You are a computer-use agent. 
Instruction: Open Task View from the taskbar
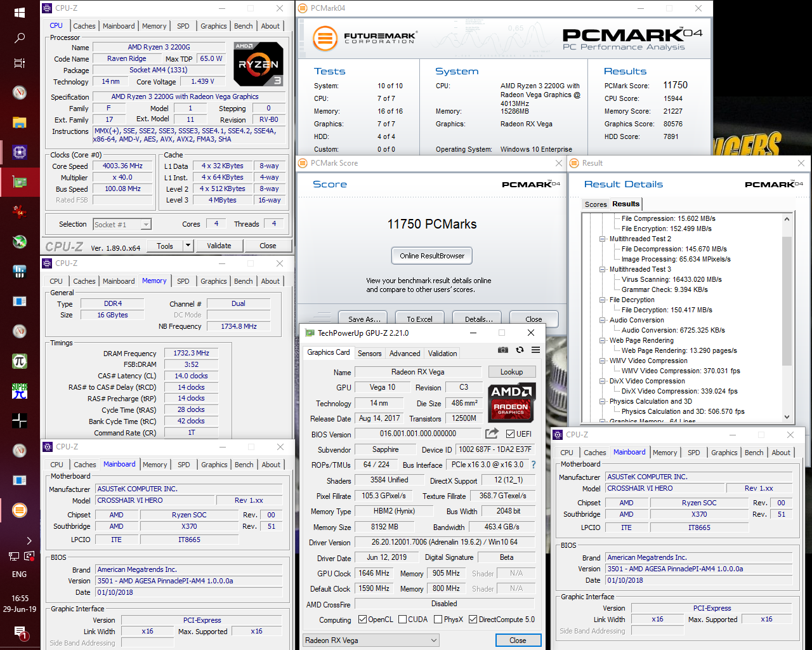tap(20, 63)
